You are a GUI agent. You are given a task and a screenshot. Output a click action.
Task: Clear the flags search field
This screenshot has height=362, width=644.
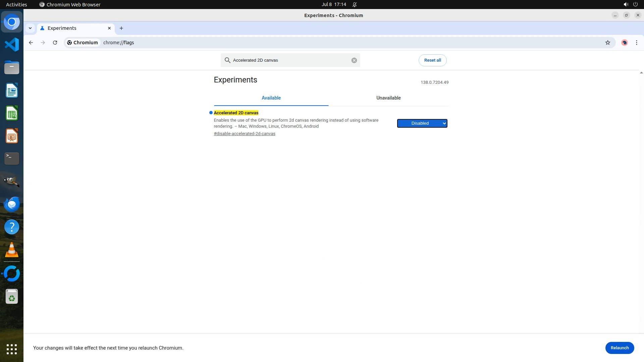coord(354,60)
